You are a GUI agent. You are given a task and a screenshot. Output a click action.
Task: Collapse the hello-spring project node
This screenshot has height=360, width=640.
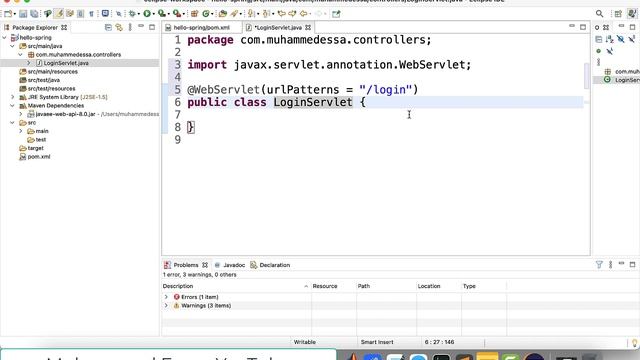(x=4, y=38)
